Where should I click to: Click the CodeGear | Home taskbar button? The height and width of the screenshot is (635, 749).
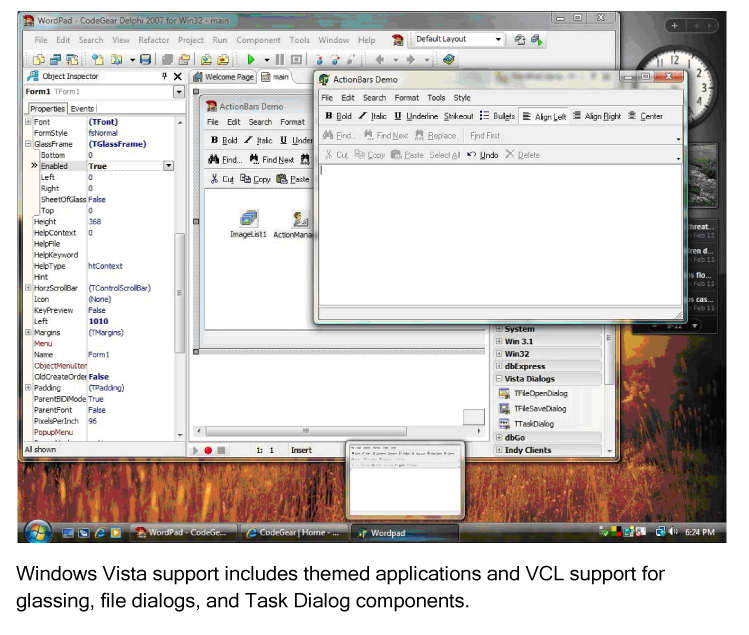293,532
